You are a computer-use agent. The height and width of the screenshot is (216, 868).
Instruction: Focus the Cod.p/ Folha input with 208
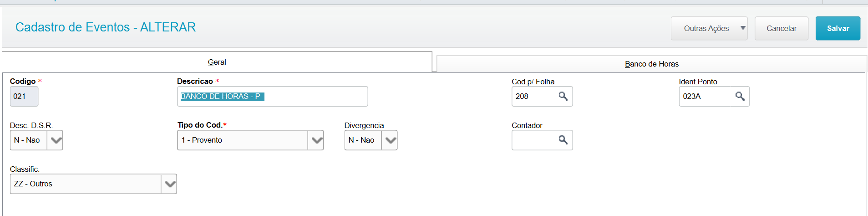click(534, 97)
